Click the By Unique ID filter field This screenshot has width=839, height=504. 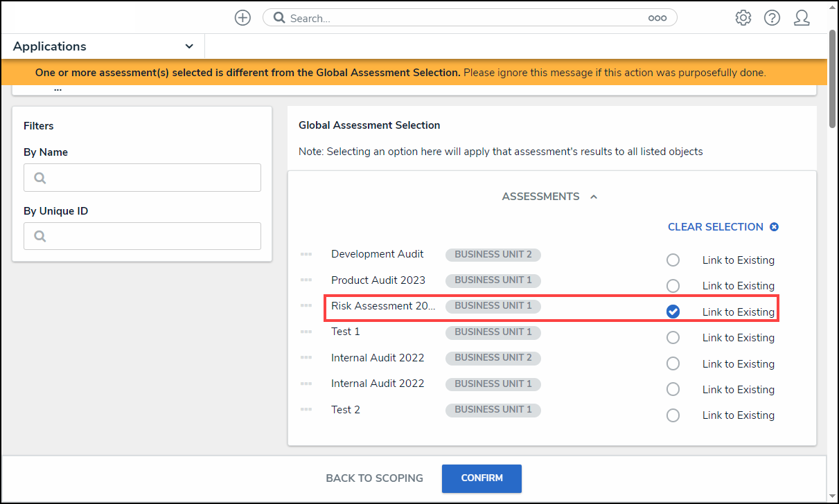[x=142, y=236]
